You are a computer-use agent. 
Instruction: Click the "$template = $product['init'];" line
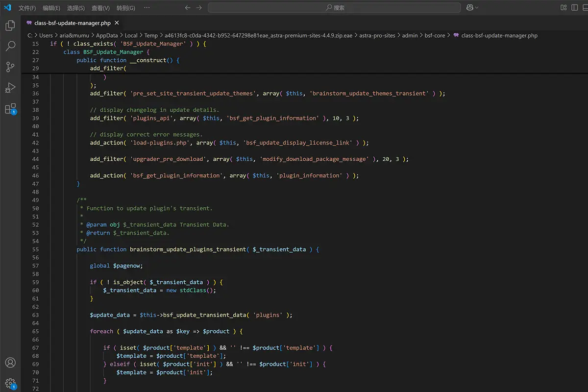click(x=164, y=372)
